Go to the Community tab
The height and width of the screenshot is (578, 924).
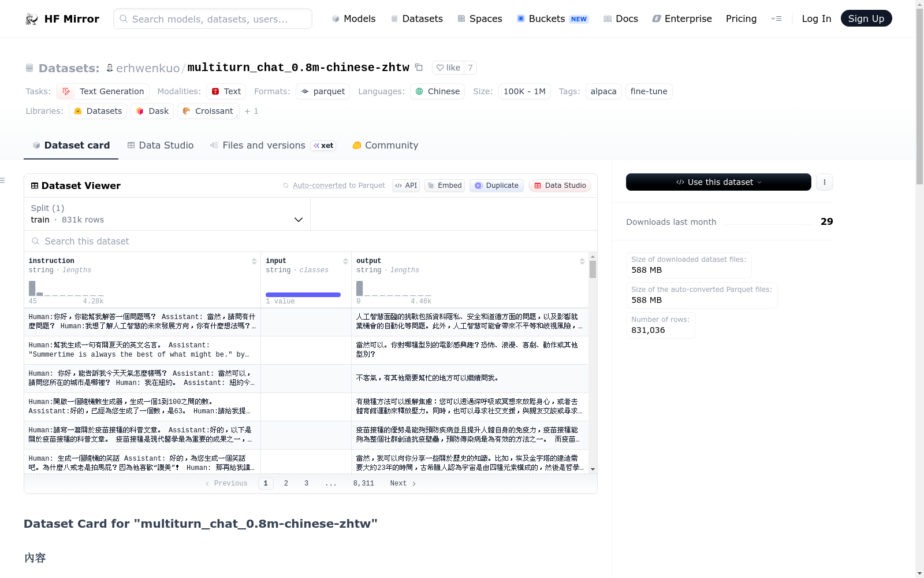click(x=385, y=146)
